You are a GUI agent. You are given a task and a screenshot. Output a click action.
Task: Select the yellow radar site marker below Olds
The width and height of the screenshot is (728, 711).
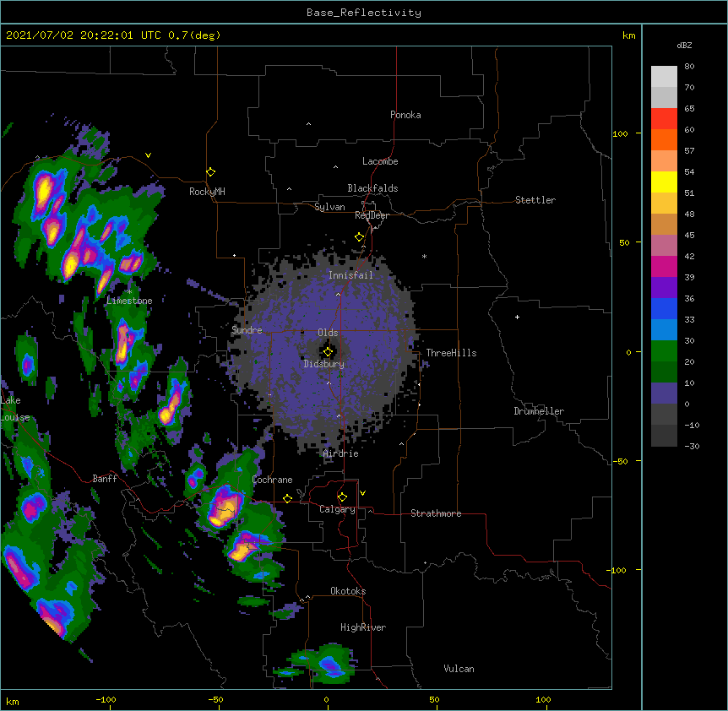pos(328,352)
